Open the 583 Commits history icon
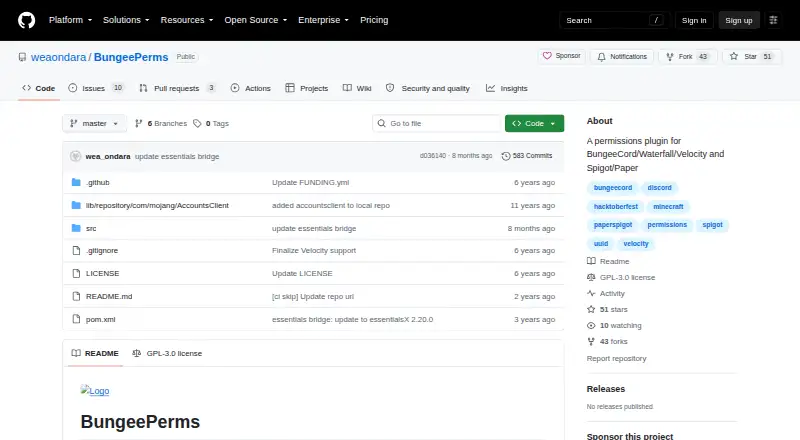The width and height of the screenshot is (800, 440). [506, 156]
